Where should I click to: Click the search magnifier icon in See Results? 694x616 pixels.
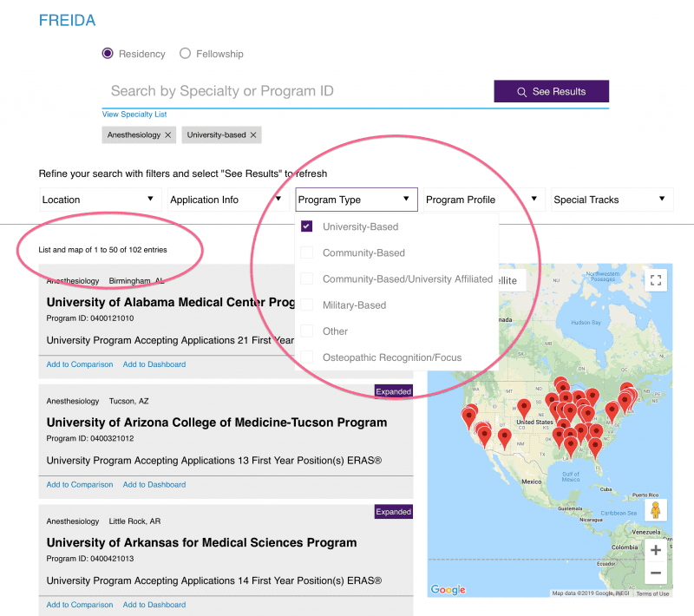[x=522, y=92]
